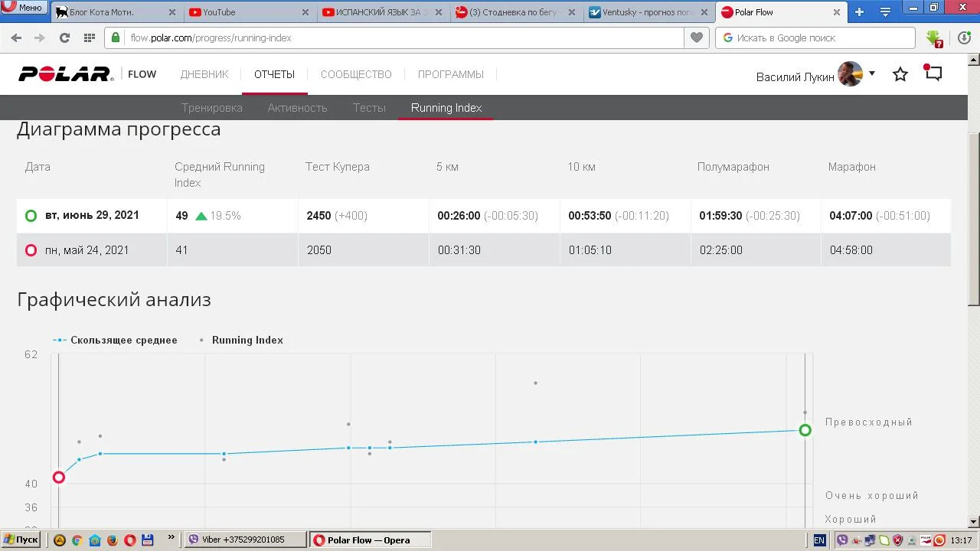The image size is (980, 551).
Task: Click the red start point on chart
Action: 58,478
